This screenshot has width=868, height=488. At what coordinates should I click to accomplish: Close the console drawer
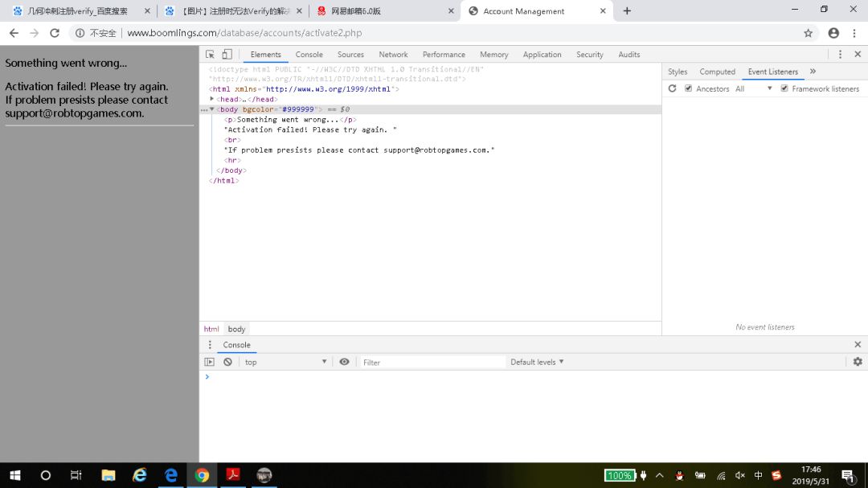pos(858,345)
